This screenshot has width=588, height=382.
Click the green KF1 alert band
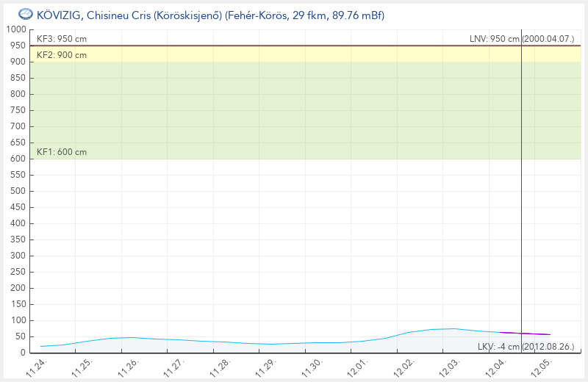click(294, 110)
